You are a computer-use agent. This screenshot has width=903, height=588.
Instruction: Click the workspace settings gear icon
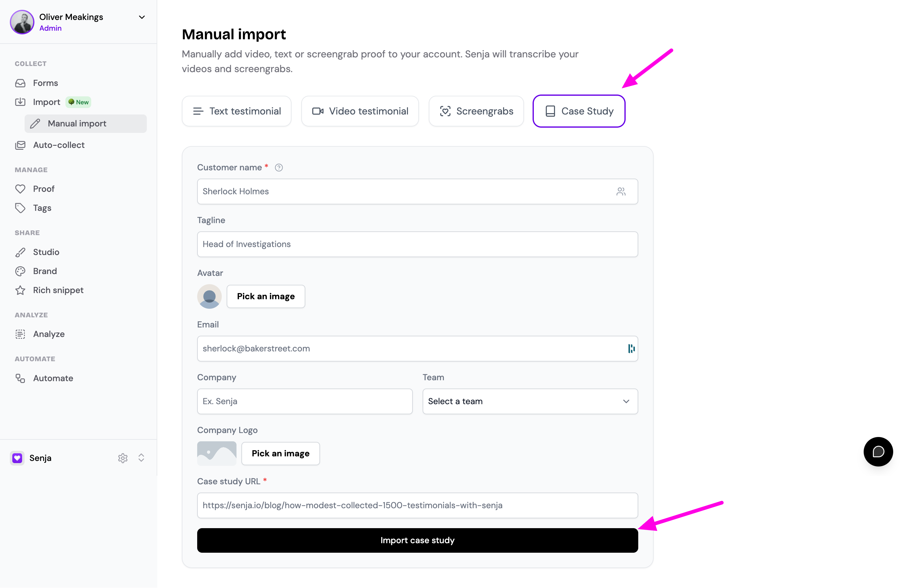click(123, 458)
